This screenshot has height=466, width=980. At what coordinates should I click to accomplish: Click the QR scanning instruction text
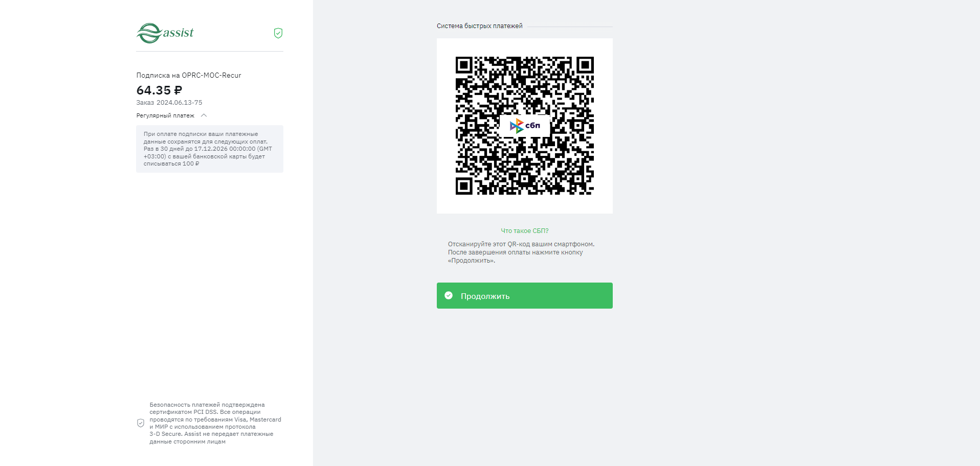pyautogui.click(x=521, y=252)
